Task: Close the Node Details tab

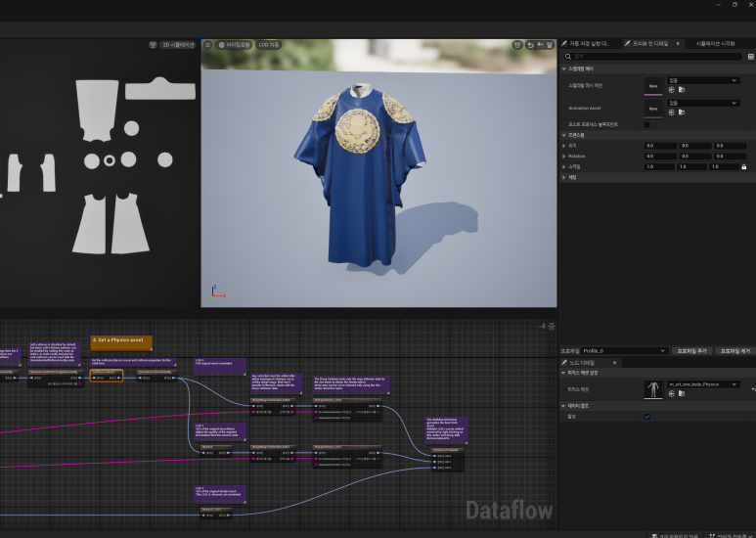Action: [614, 363]
